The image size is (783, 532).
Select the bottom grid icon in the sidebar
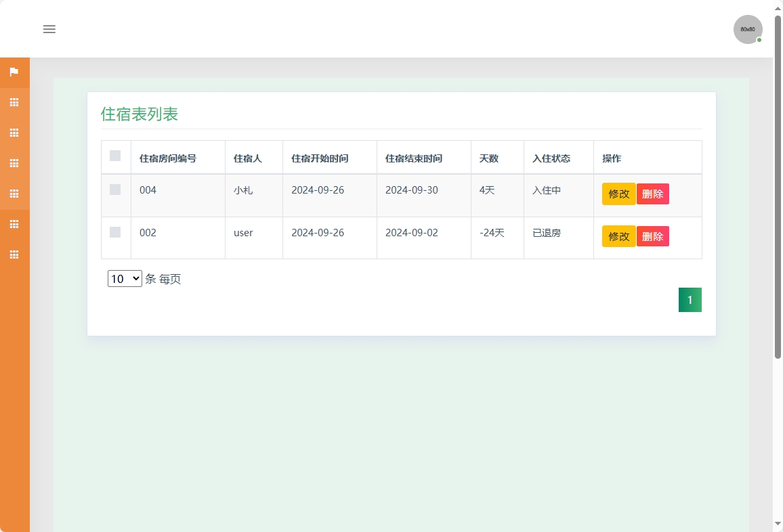(x=14, y=254)
